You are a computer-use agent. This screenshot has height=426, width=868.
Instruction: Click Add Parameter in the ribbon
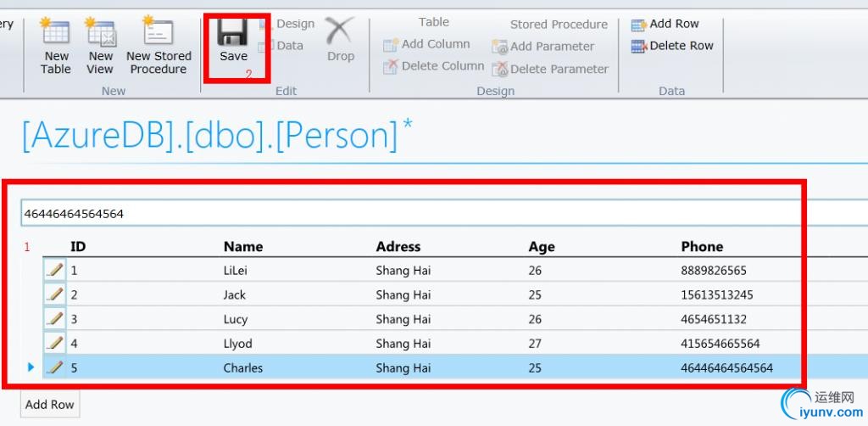coord(543,47)
